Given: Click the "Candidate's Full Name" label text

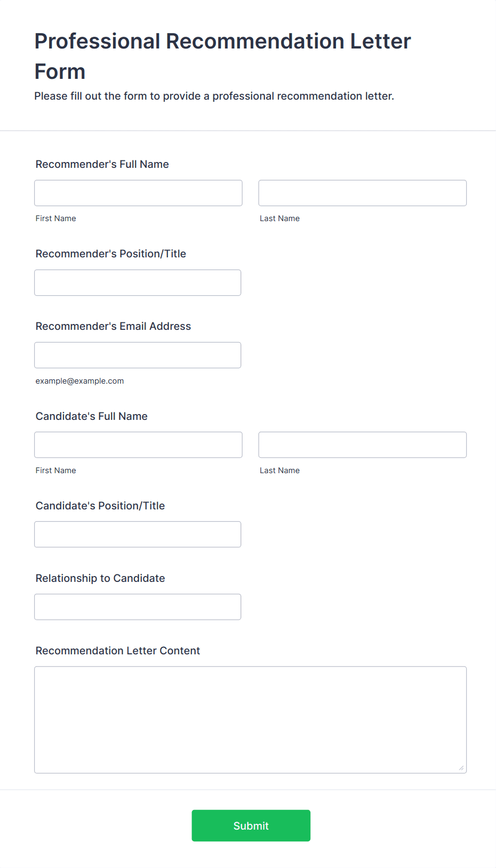Looking at the screenshot, I should tap(91, 416).
